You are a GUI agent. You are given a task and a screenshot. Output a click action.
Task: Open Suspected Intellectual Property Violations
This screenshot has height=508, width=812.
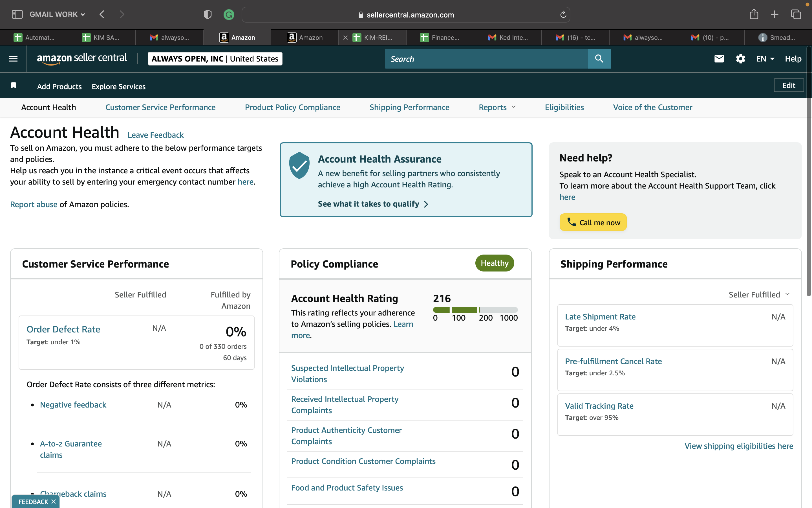click(x=348, y=374)
